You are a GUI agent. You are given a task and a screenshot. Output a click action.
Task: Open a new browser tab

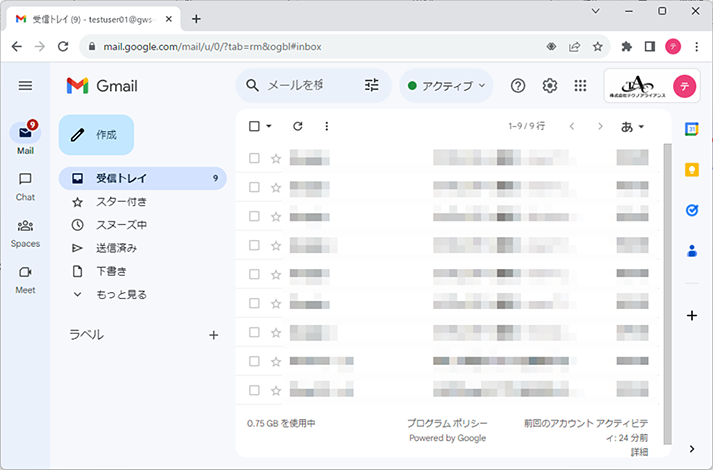[x=196, y=19]
